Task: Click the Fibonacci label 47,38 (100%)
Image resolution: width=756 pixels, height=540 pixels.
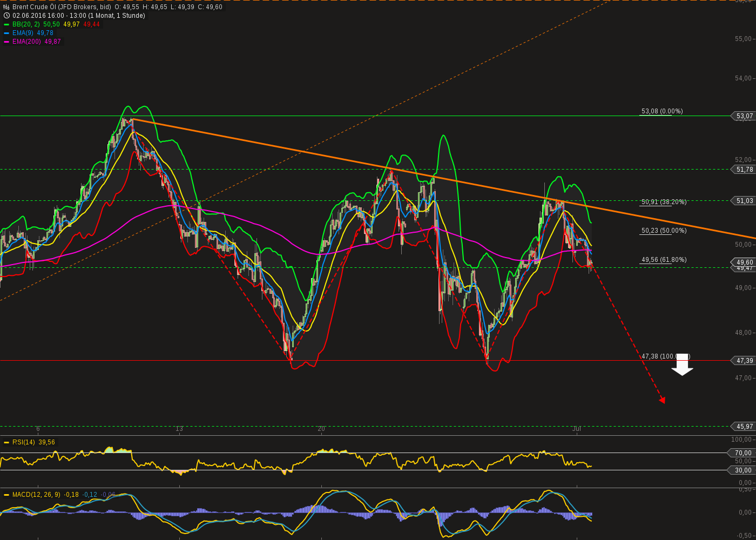Action: 665,356
